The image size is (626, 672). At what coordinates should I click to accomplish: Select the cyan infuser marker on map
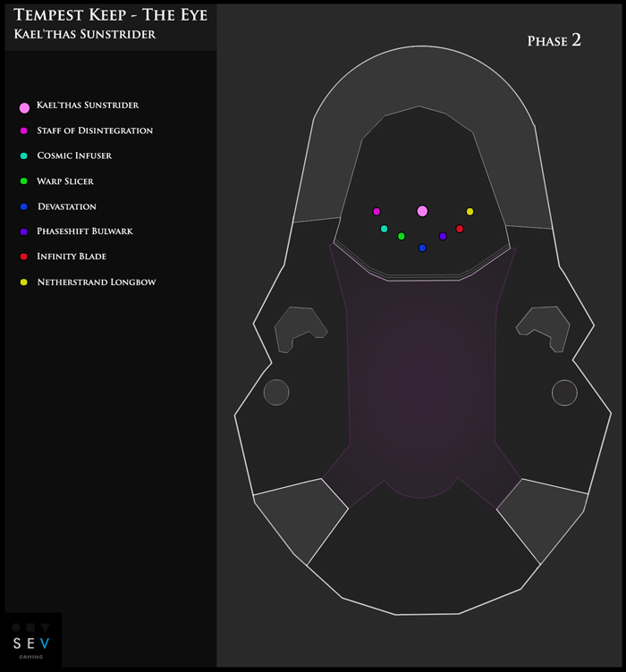(x=385, y=229)
